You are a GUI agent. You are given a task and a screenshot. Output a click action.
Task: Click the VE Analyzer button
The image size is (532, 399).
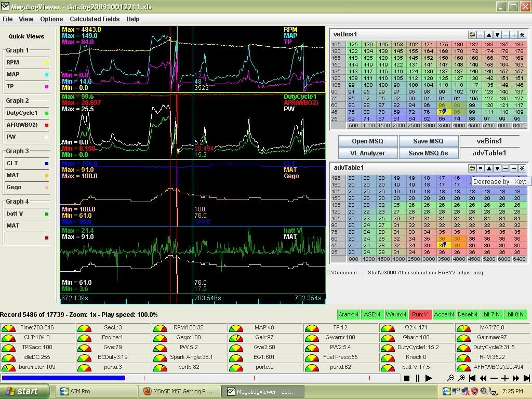point(368,153)
